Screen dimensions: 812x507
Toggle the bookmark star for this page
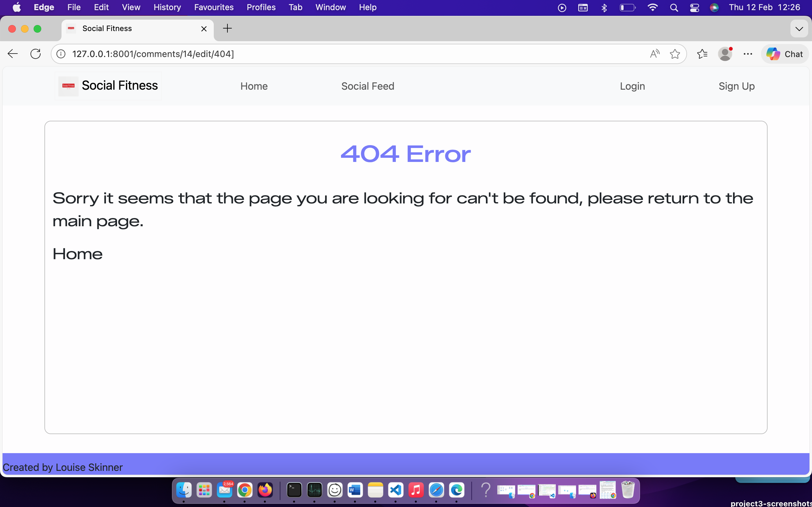[x=675, y=54]
